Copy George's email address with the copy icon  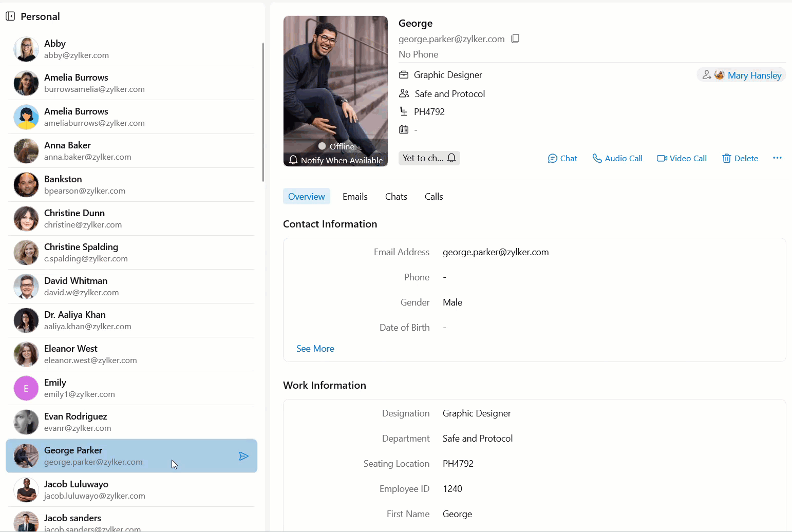[515, 39]
